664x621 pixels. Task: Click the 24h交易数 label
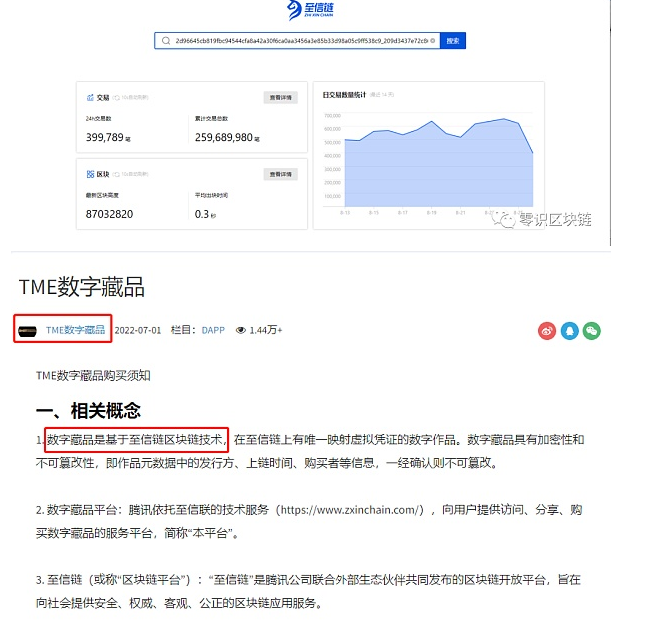coord(98,119)
